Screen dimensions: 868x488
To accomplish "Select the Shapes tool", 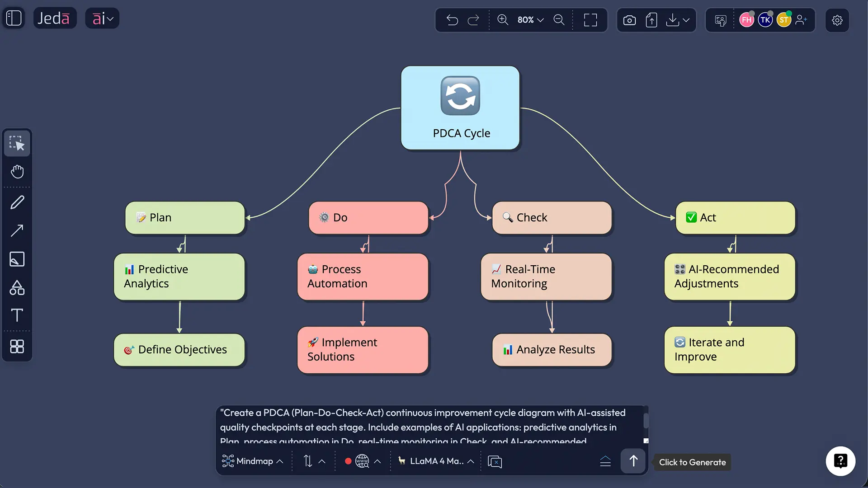I will point(17,288).
